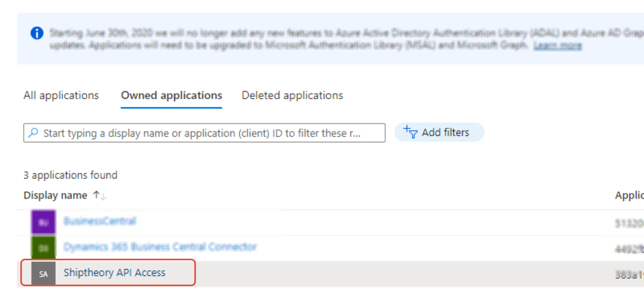Click the application ID in BusinessCentral row
Screen dimensions: 644x289
[x=629, y=223]
